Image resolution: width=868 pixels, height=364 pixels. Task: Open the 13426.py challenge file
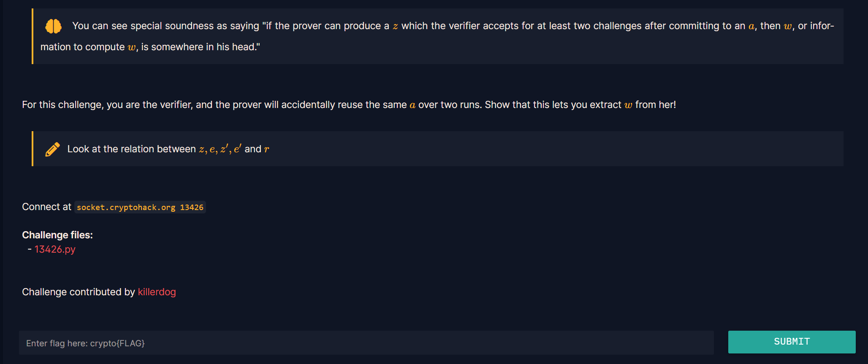tap(55, 249)
